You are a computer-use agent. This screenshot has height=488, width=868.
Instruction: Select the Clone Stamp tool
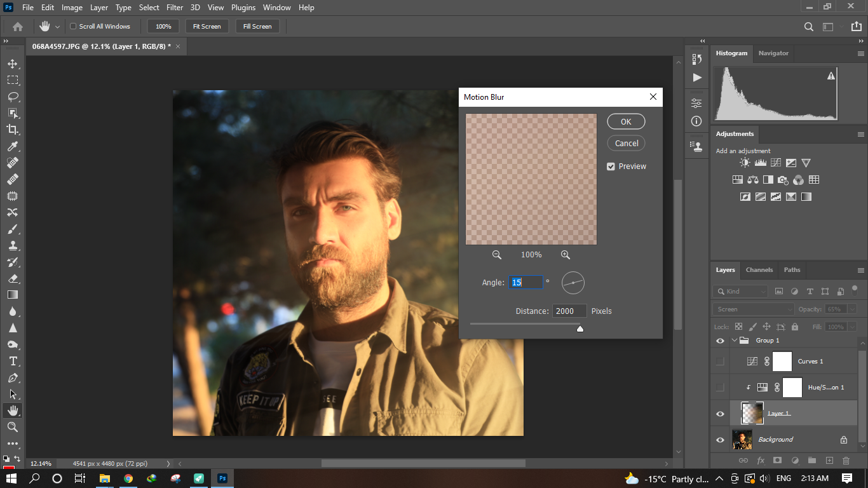coord(13,245)
